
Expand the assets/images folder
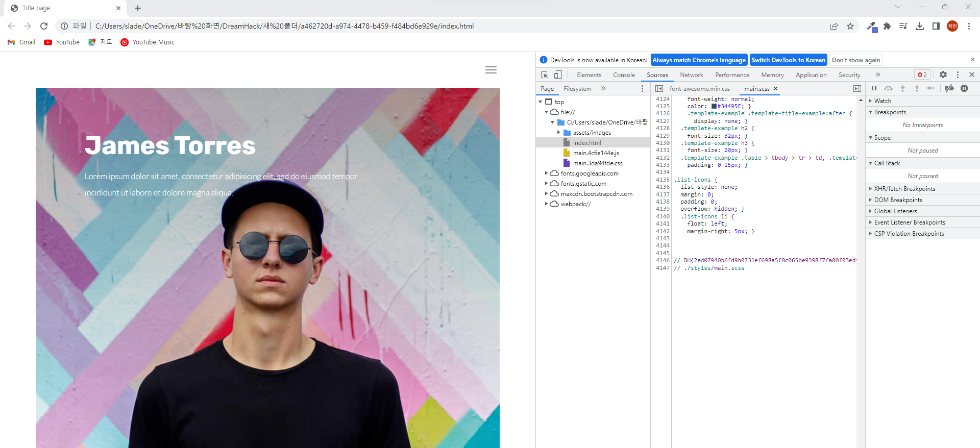pyautogui.click(x=558, y=133)
